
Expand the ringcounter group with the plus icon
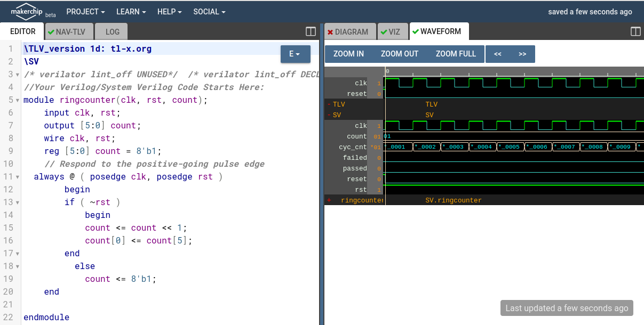tap(328, 200)
